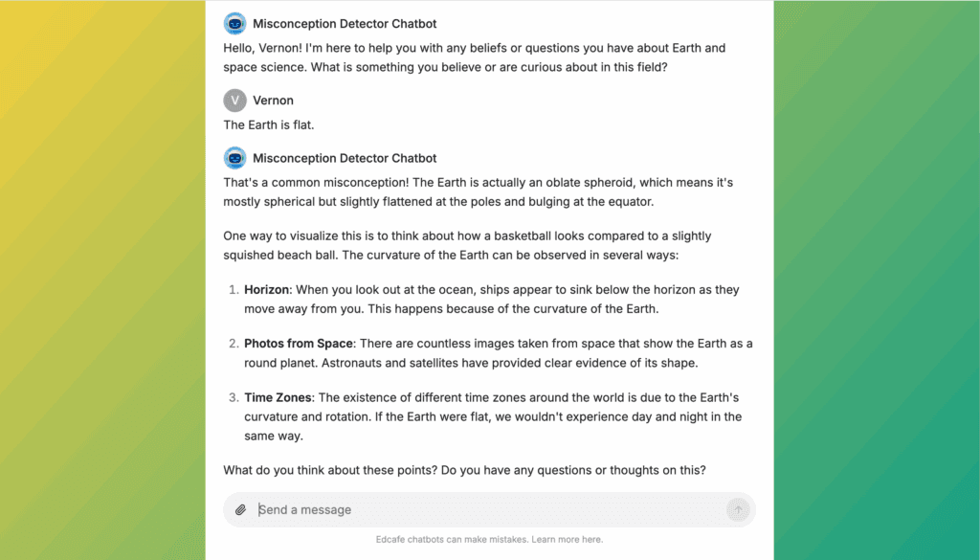The image size is (980, 560).
Task: Click the common misconception paragraph
Action: point(479,191)
